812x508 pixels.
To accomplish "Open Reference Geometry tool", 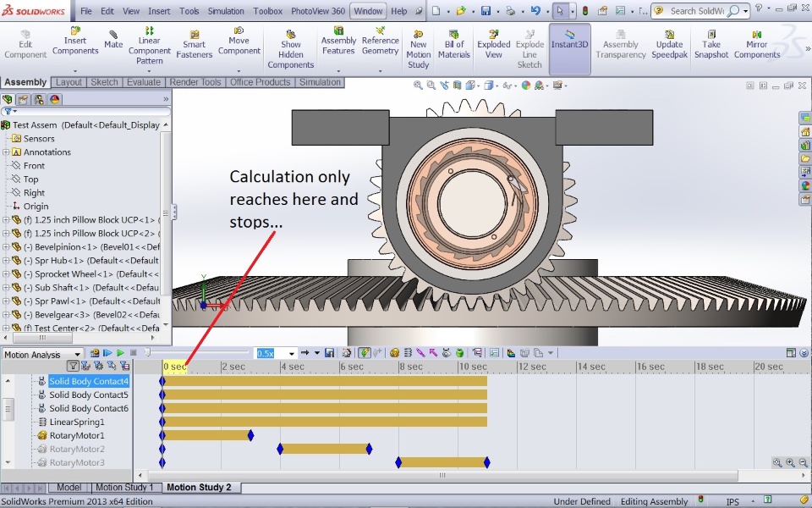I will coord(380,41).
